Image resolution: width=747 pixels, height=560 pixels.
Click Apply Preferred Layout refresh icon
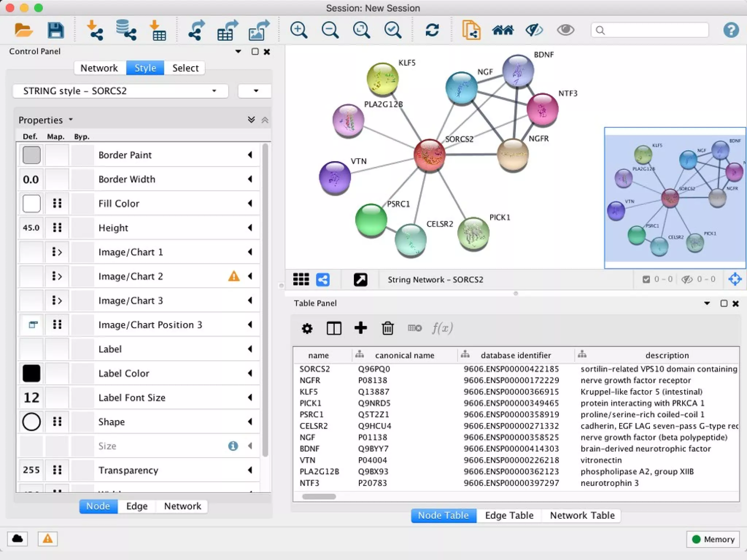(x=432, y=30)
